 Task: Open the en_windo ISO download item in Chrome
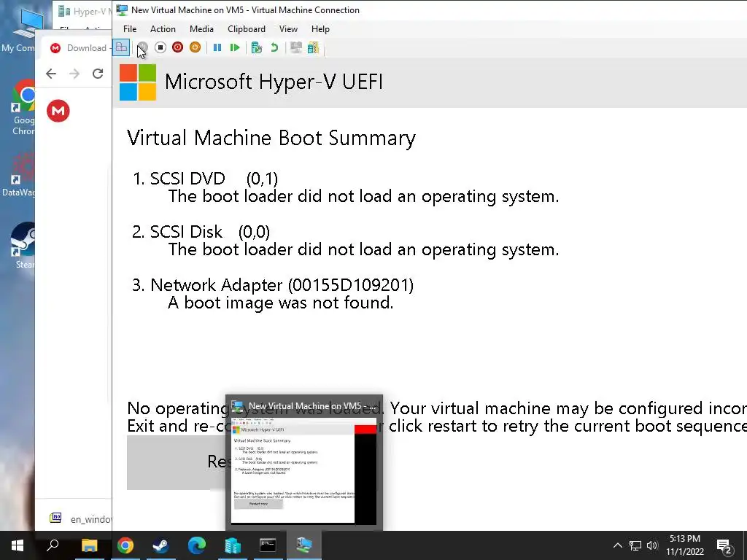tap(80, 518)
